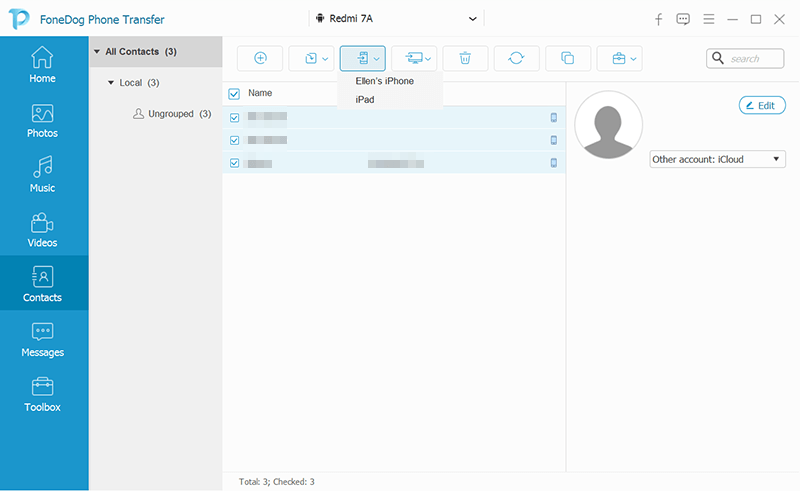Image resolution: width=800 pixels, height=491 pixels.
Task: Open the Photos section in sidebar
Action: pos(42,120)
